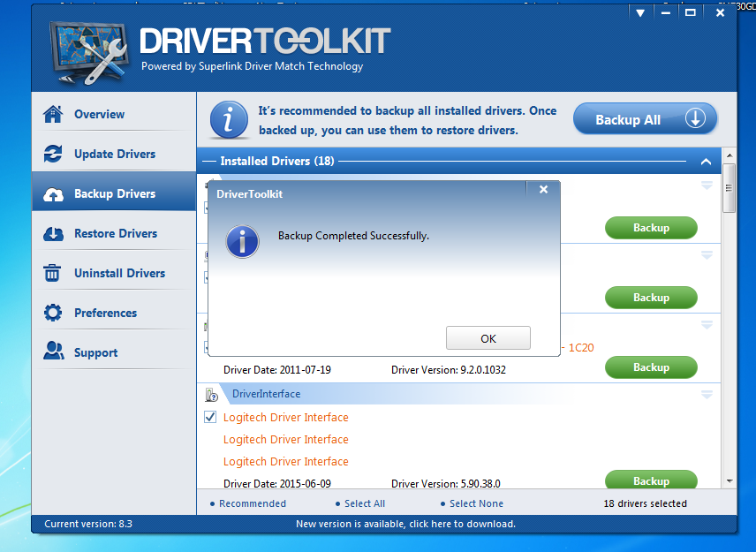Open Uninstall Drivers page

click(x=114, y=273)
